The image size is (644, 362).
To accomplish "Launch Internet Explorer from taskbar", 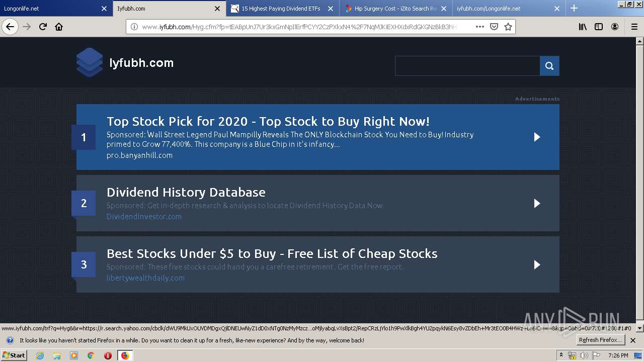I will [40, 355].
